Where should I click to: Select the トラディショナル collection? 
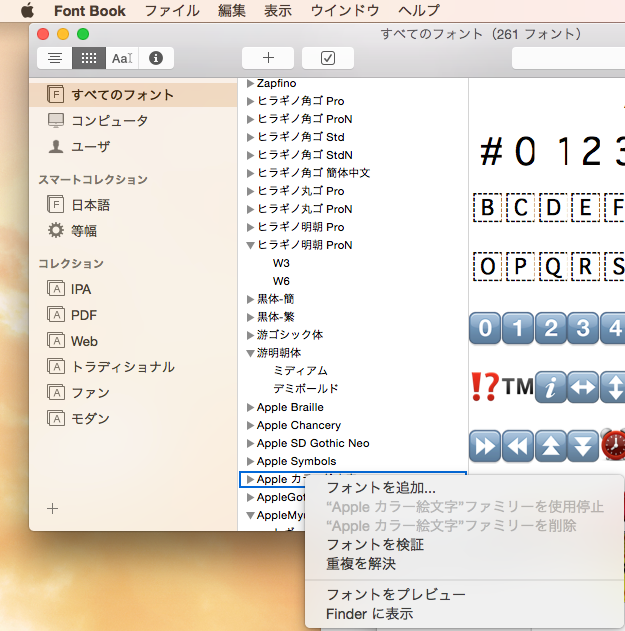pos(133,367)
